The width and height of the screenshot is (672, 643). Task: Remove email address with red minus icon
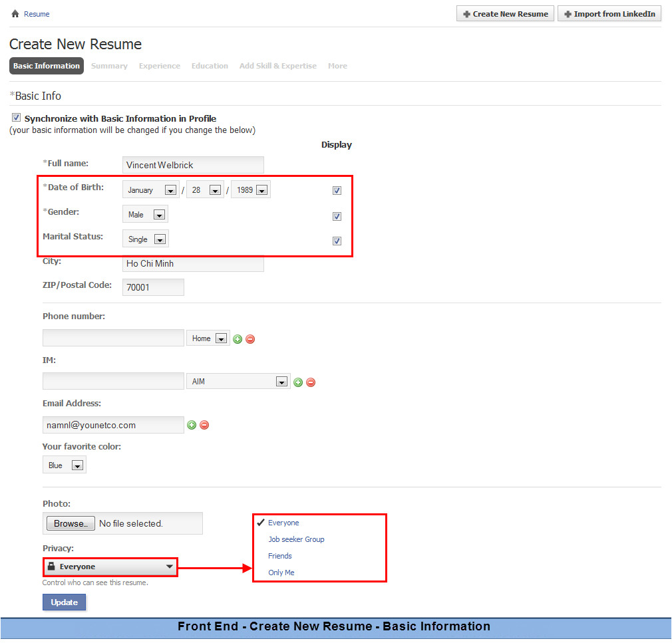[204, 425]
